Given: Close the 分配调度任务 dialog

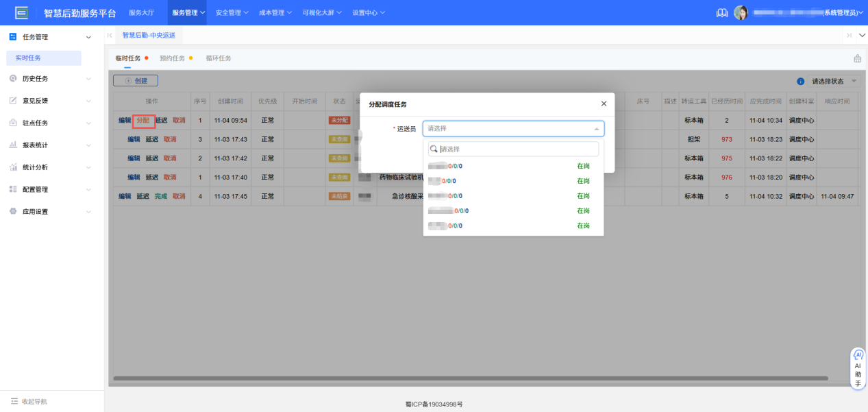Looking at the screenshot, I should pyautogui.click(x=604, y=104).
